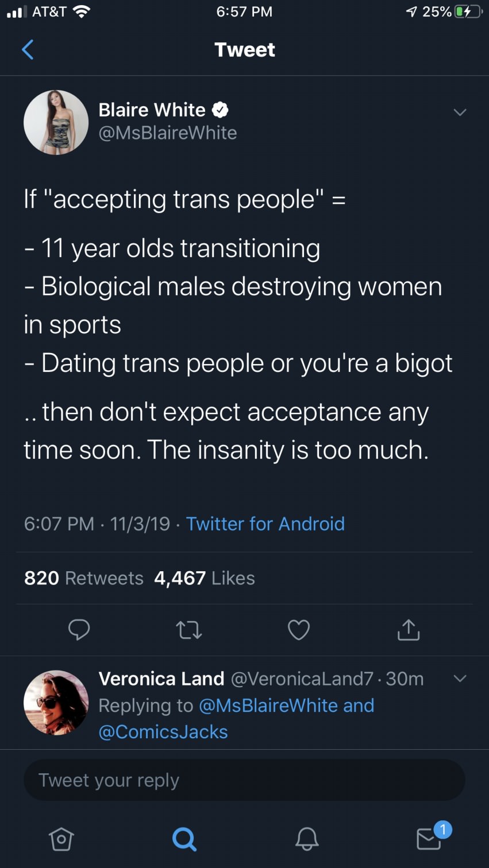Viewport: 489px width, 868px height.
Task: Retweet this tweet
Action: pyautogui.click(x=188, y=630)
